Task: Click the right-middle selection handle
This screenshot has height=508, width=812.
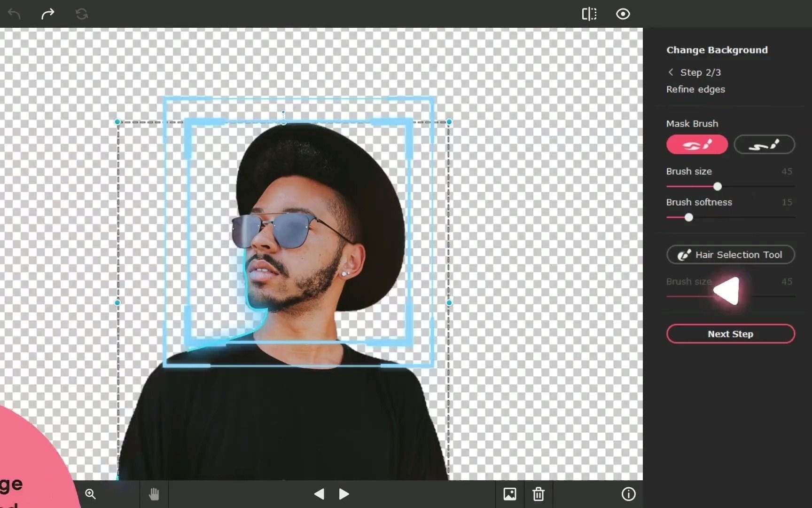Action: coord(449,303)
